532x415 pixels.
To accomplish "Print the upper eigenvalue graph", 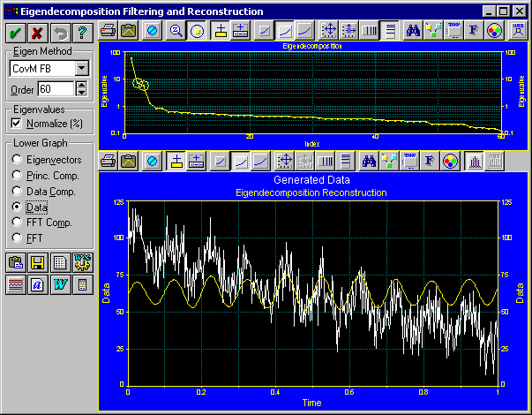I will point(109,31).
